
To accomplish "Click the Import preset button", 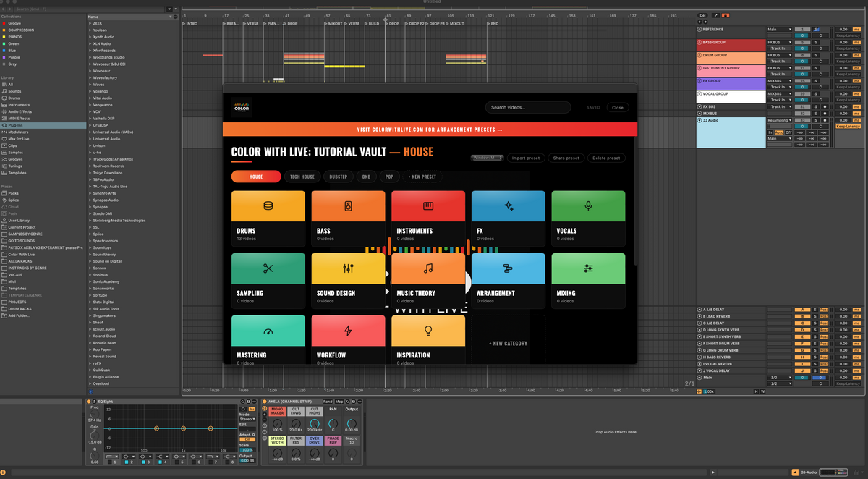I will click(526, 158).
